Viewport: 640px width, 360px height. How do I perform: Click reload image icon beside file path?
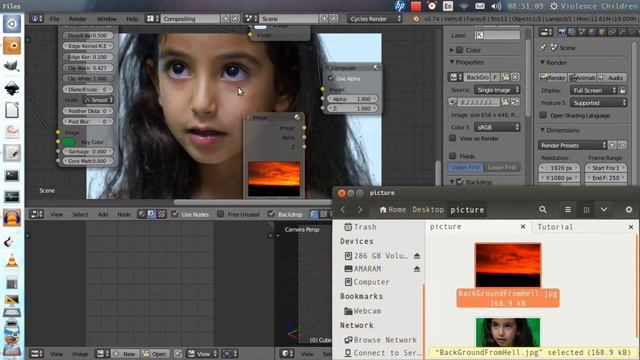pyautogui.click(x=515, y=102)
